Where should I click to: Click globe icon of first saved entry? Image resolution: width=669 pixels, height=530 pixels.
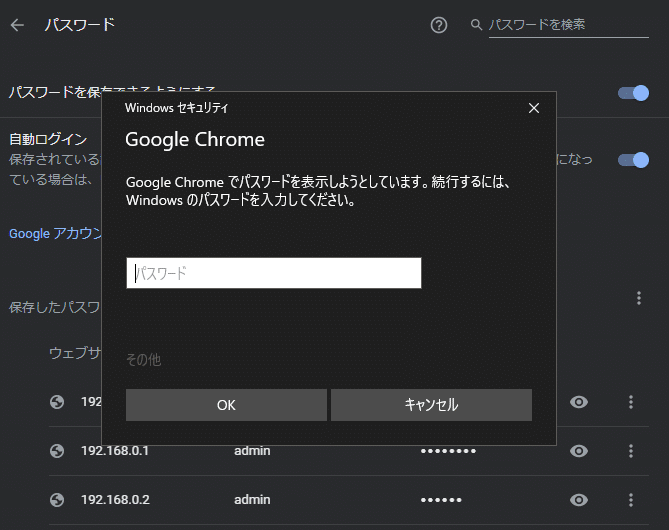pos(57,402)
